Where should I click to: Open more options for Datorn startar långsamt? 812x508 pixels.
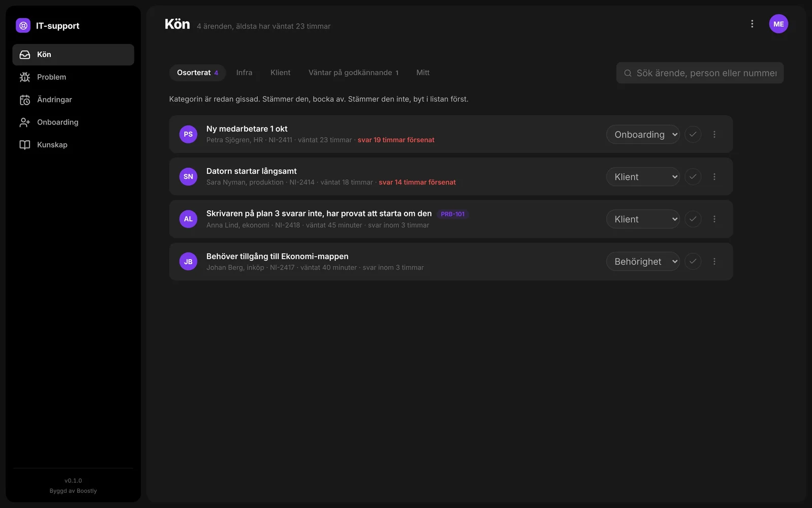tap(715, 177)
